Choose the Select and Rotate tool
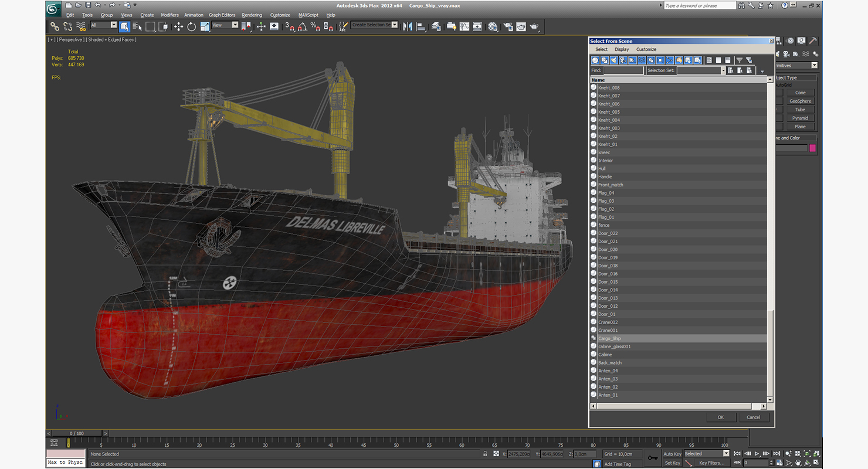Image resolution: width=868 pixels, height=469 pixels. tap(191, 26)
